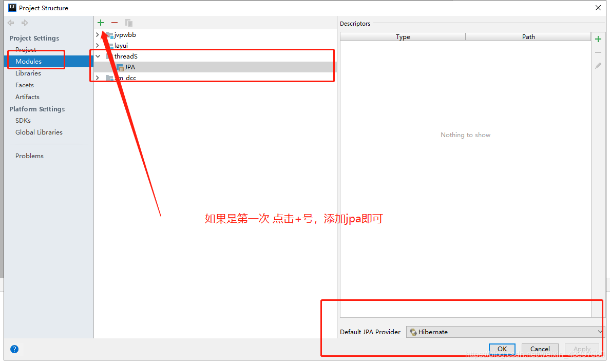Open the Project settings page
The width and height of the screenshot is (610, 364).
coord(26,49)
